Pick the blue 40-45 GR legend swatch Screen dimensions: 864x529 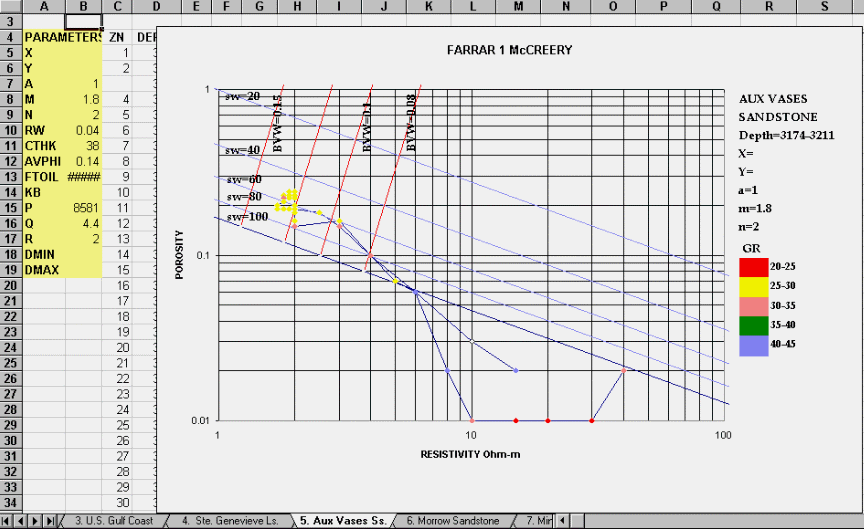(753, 345)
